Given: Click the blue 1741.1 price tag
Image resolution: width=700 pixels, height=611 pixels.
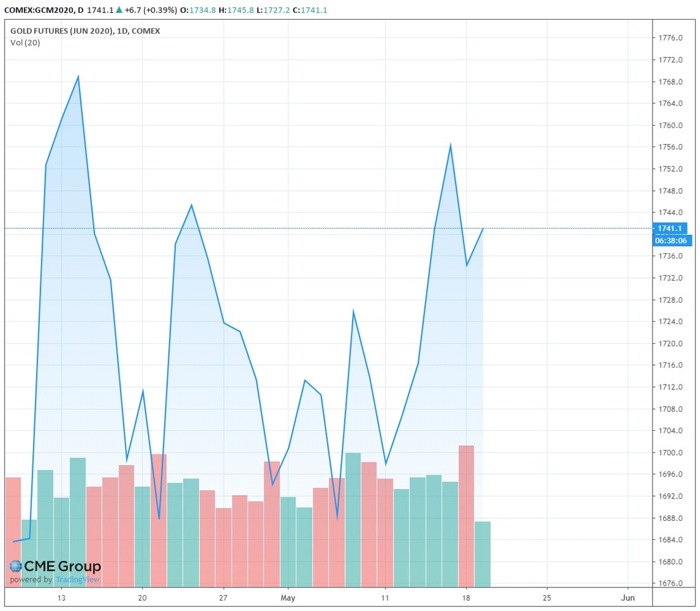Looking at the screenshot, I should [670, 228].
